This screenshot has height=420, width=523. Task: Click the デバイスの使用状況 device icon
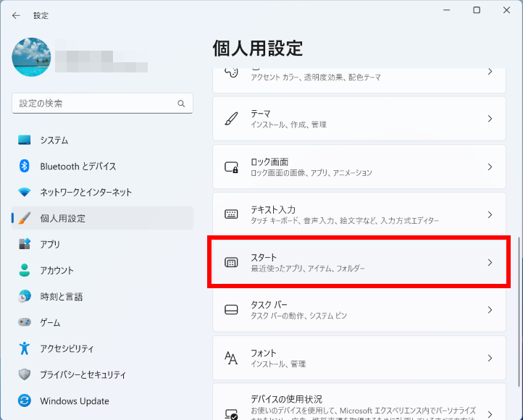coord(231,414)
